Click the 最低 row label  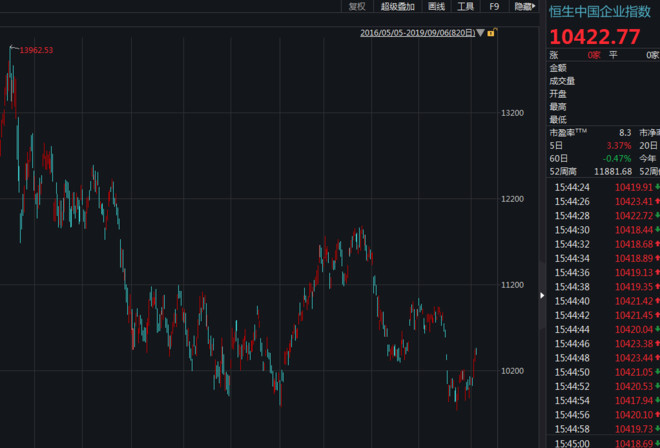tap(558, 120)
